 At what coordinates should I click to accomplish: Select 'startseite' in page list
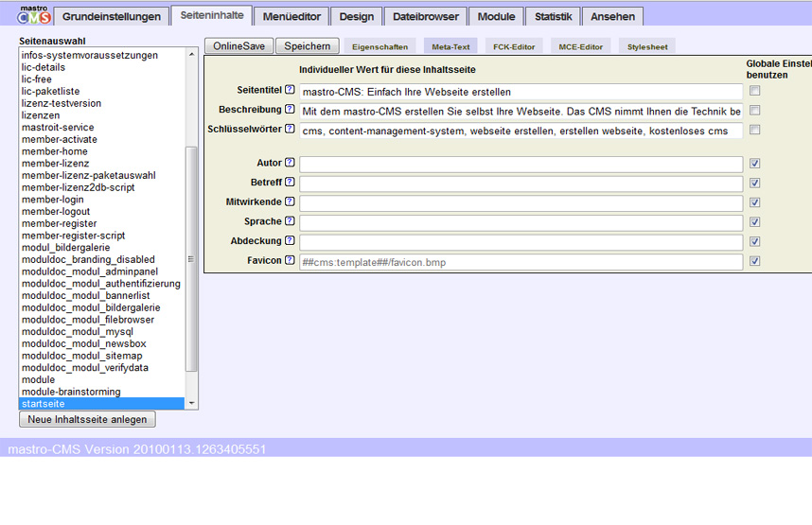[x=102, y=403]
